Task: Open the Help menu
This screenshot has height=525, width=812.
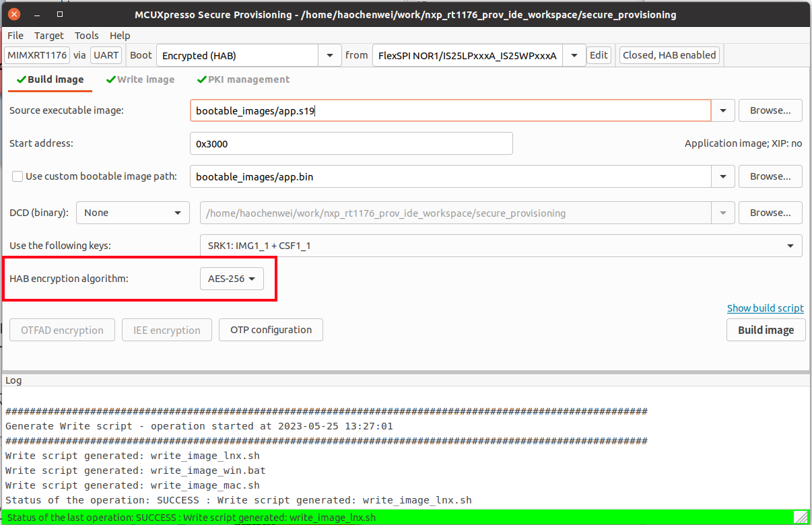Action: [120, 36]
